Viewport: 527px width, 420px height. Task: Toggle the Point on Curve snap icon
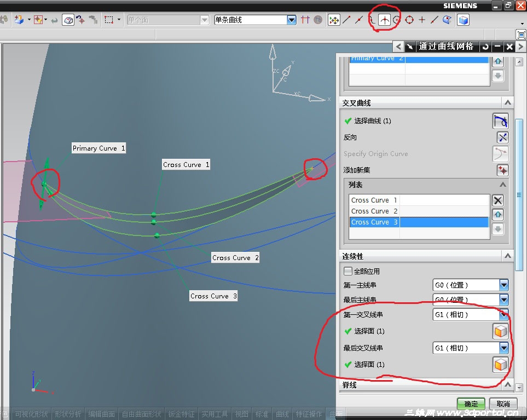pos(435,20)
